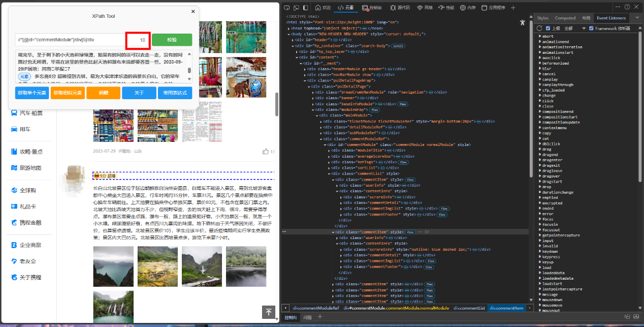The image size is (644, 327).
Task: Activate the DevTools inspect element picker icon
Action: pyautogui.click(x=287, y=8)
